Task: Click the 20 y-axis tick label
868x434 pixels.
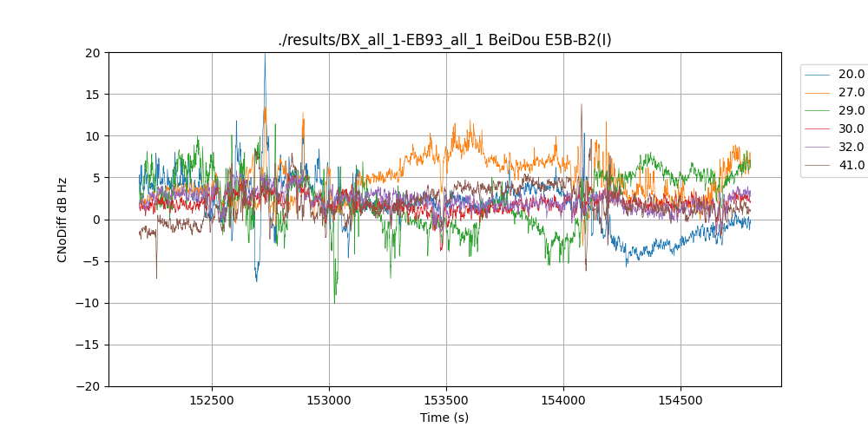Action: point(92,53)
